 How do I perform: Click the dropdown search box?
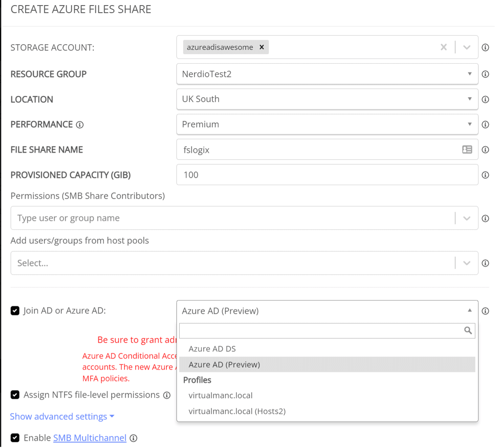pos(327,330)
